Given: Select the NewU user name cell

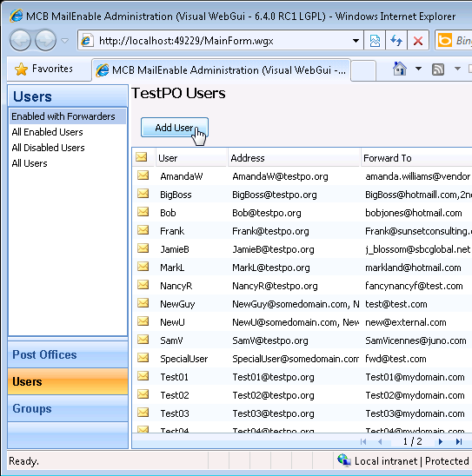Looking at the screenshot, I should [x=172, y=322].
